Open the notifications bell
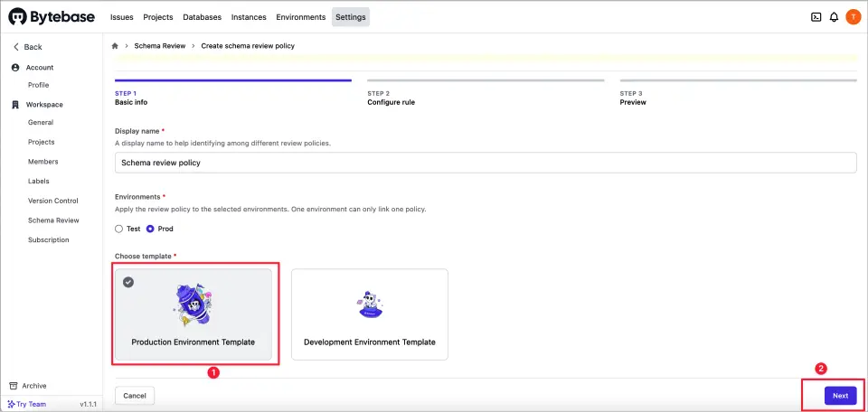Screen dimensions: 868x412 pyautogui.click(x=834, y=16)
